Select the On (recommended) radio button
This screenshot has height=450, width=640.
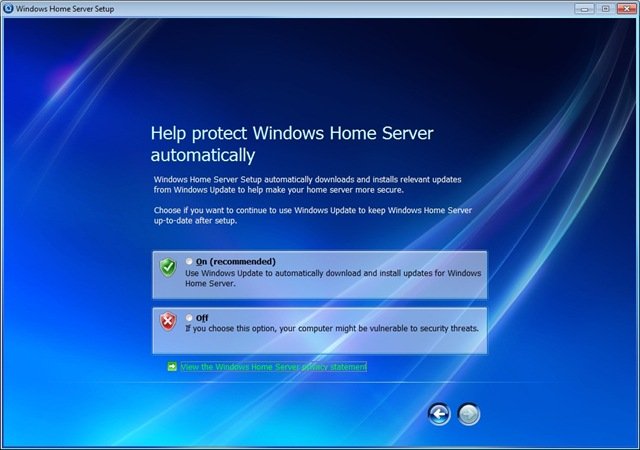coord(189,261)
